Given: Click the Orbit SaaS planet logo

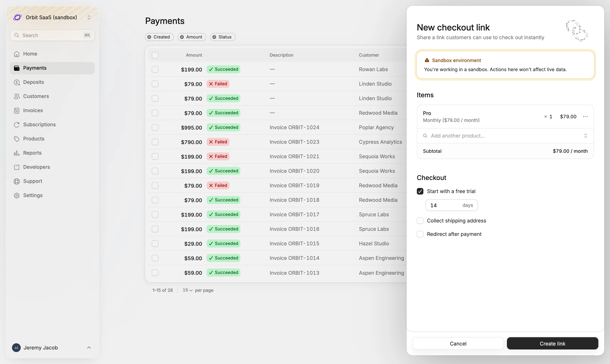Looking at the screenshot, I should click(17, 17).
